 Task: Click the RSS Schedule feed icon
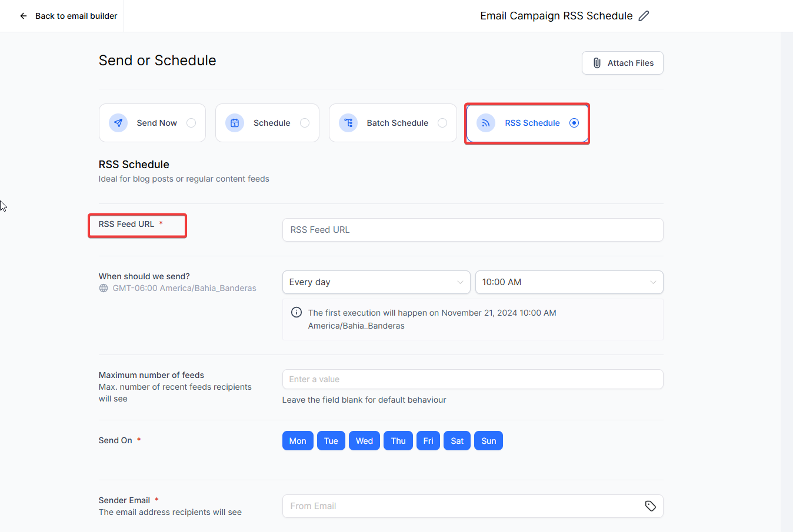click(486, 123)
